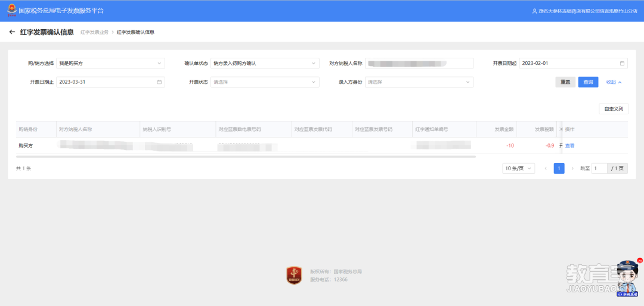Screen dimensions: 644x306
Task: Click the 发票税额 column header
Action: tap(537, 129)
